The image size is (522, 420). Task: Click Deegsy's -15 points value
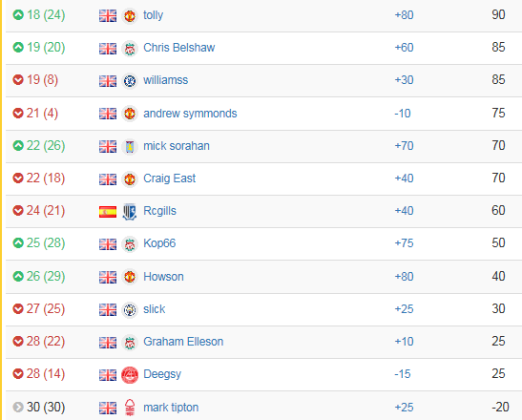pyautogui.click(x=403, y=374)
